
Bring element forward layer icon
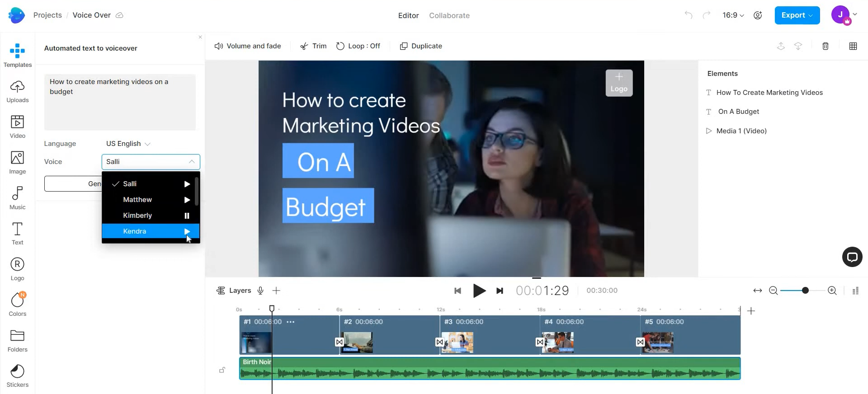[781, 46]
